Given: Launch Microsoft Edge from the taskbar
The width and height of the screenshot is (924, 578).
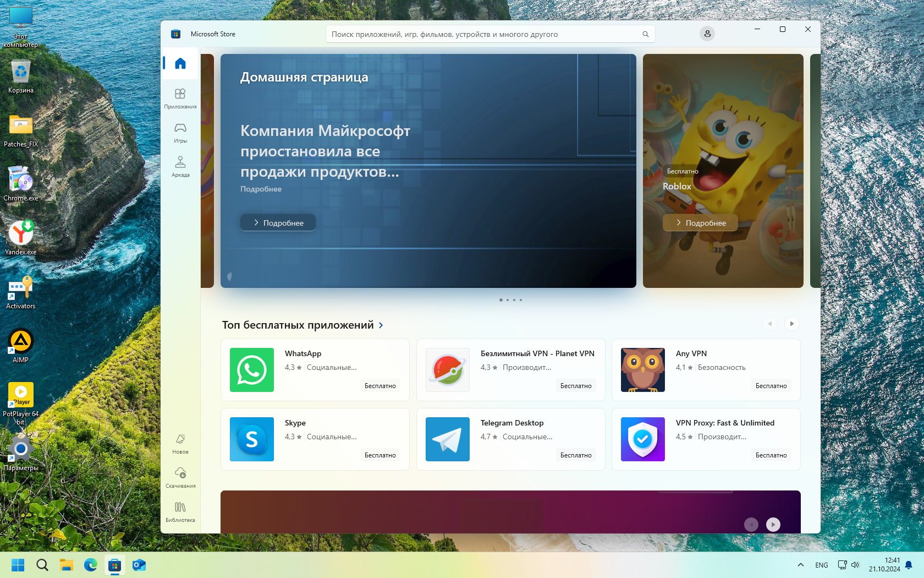Looking at the screenshot, I should tap(91, 565).
